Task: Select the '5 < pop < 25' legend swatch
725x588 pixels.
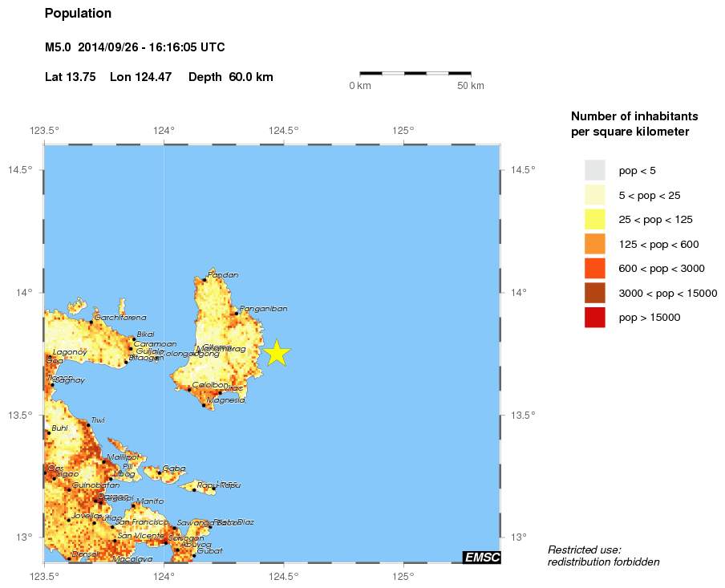Action: [x=594, y=195]
